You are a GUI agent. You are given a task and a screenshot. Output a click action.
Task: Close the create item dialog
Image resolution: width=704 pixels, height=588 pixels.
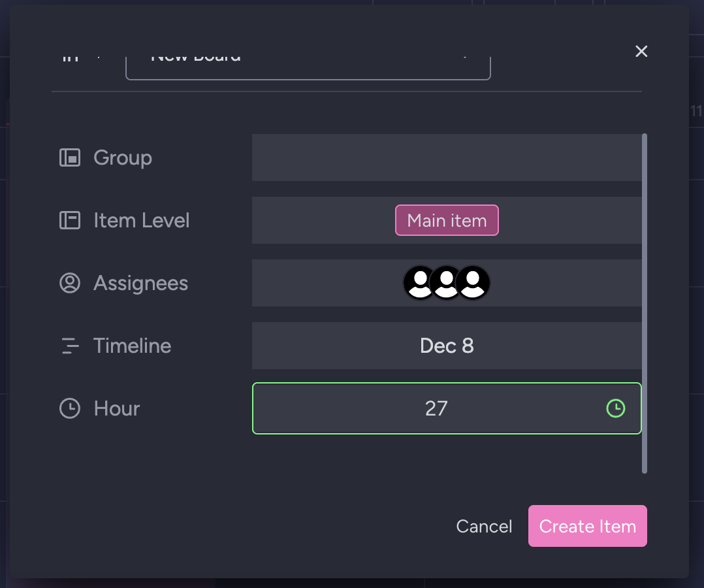point(641,51)
